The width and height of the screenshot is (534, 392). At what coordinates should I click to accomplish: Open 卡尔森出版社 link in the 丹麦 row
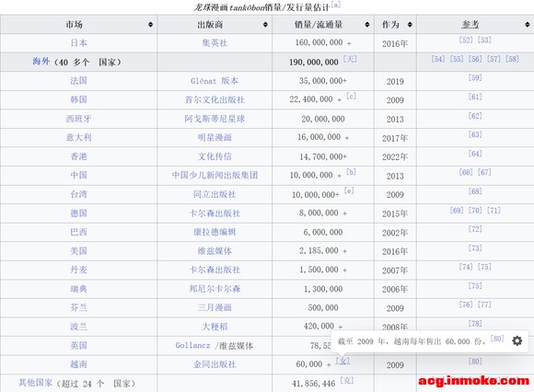[x=215, y=270]
